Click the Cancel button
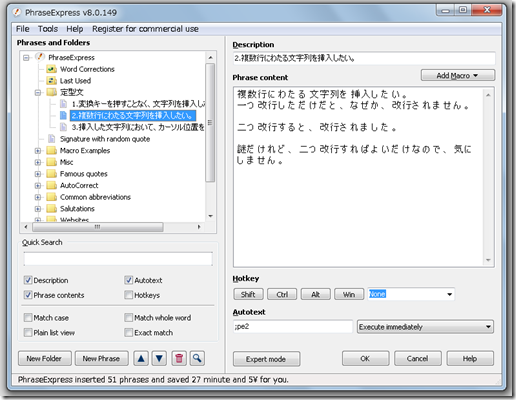Viewport: 516px width, 400px height. coord(417,359)
